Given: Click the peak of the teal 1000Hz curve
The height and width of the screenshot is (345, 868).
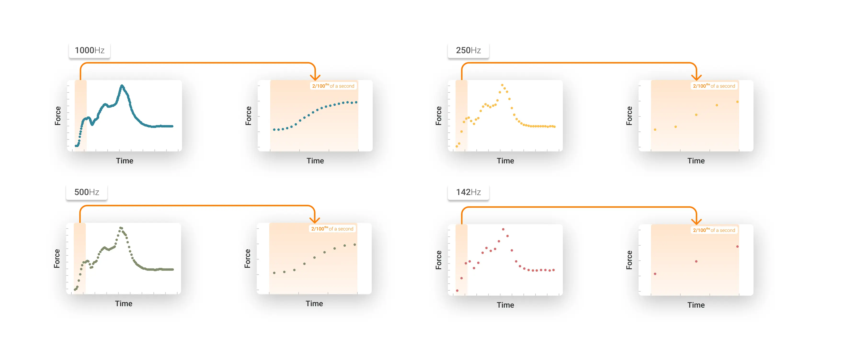Looking at the screenshot, I should pyautogui.click(x=122, y=86).
